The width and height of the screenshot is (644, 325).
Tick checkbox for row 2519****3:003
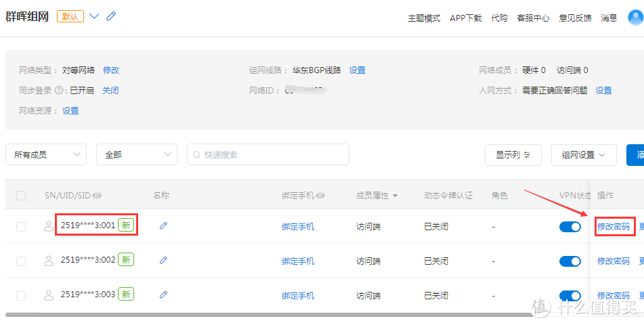[21, 296]
